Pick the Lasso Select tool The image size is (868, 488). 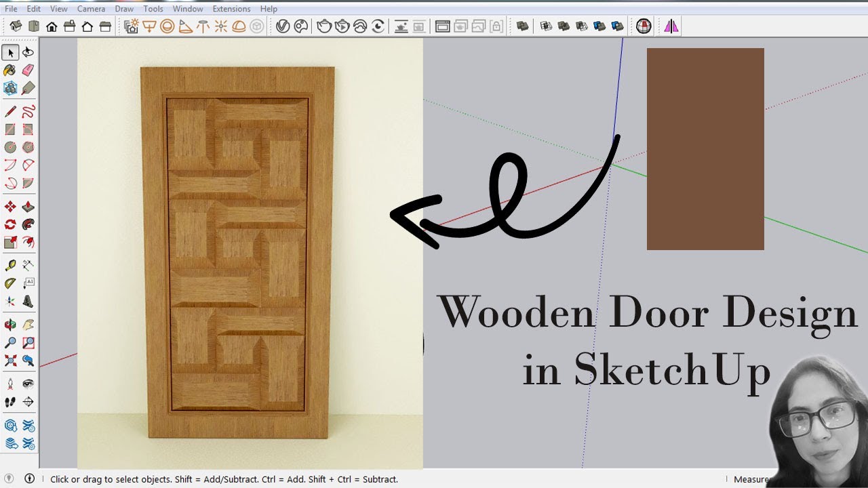point(28,52)
